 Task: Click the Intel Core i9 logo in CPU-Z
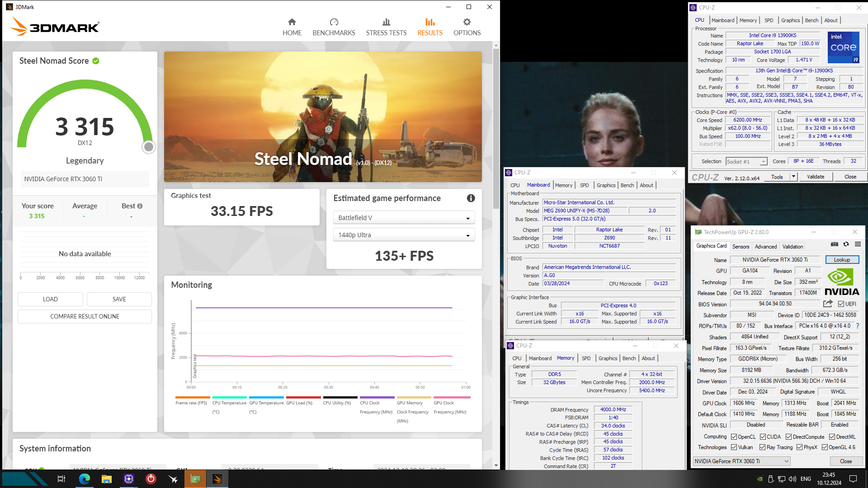pos(843,47)
